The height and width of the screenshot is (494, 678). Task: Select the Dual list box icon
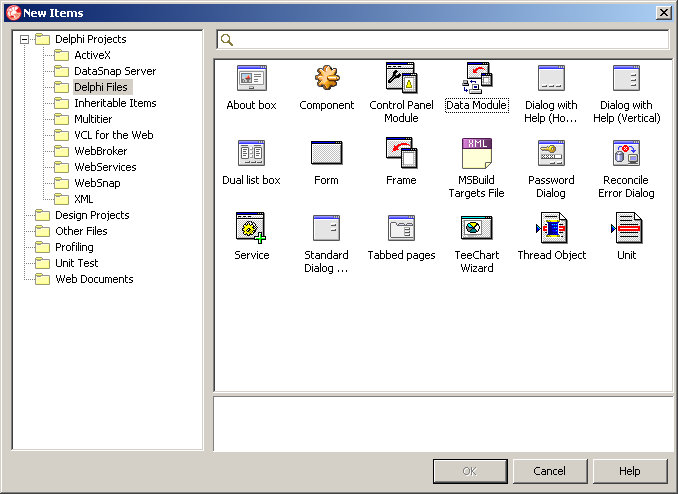pos(251,153)
